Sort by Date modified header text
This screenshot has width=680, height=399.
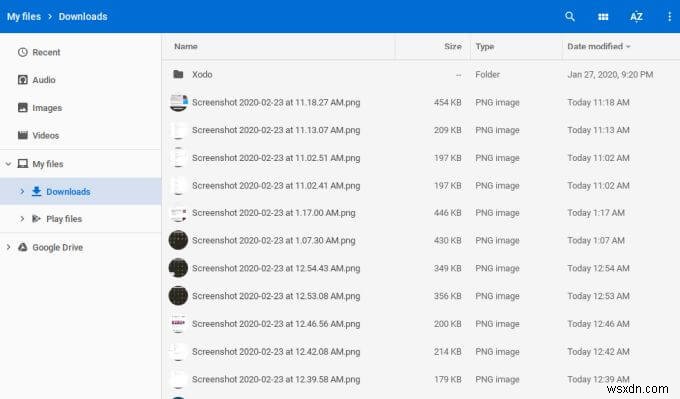tap(595, 46)
